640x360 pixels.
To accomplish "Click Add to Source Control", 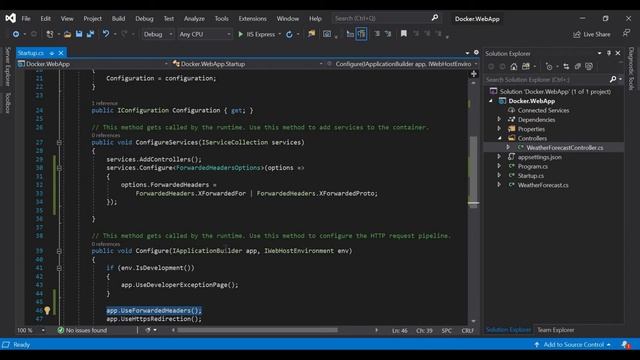I will 573,345.
